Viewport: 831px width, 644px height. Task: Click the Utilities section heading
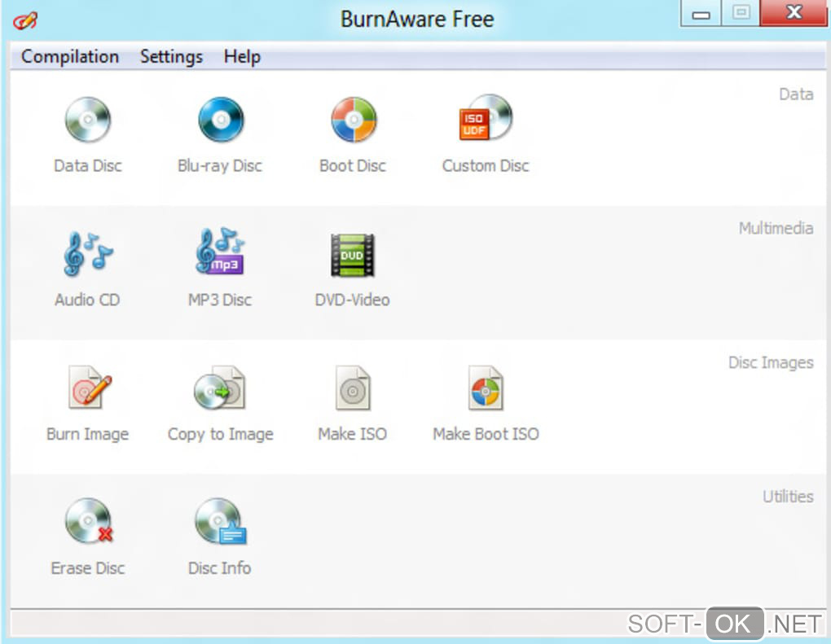[788, 497]
